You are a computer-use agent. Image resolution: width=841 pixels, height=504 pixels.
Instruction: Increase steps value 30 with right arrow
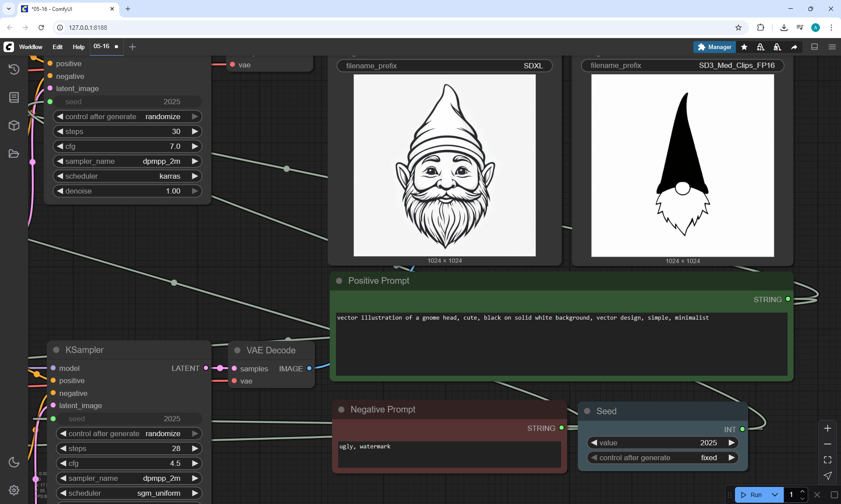[x=195, y=131]
